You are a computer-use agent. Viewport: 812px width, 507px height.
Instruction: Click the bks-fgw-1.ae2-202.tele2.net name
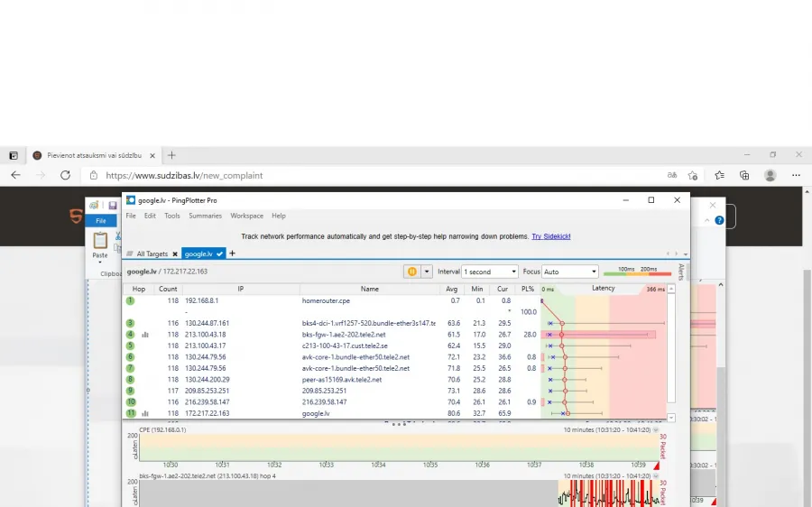click(x=344, y=335)
